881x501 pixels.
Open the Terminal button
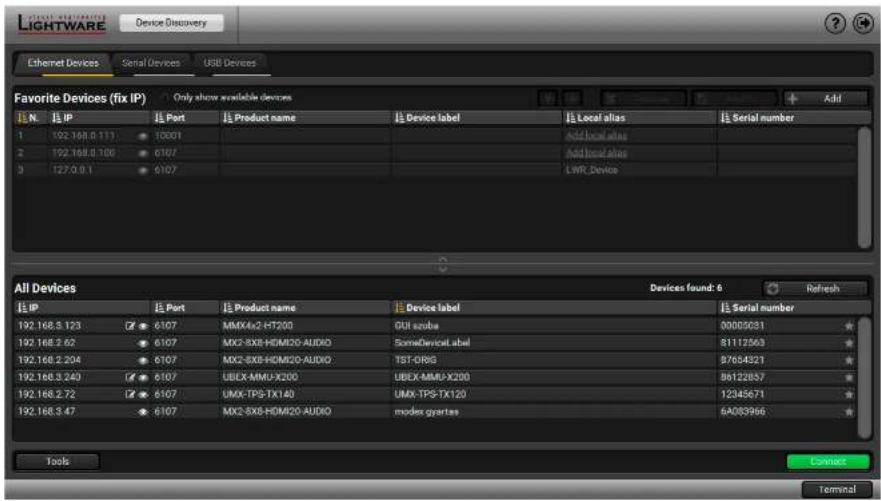click(837, 490)
